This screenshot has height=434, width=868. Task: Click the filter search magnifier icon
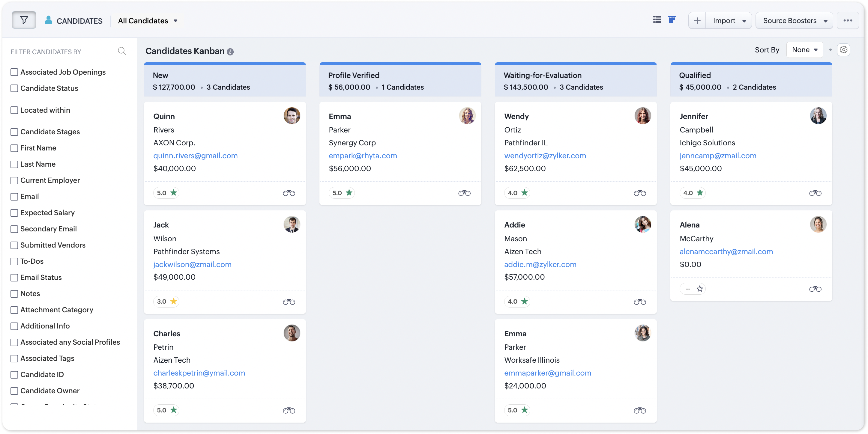click(122, 51)
